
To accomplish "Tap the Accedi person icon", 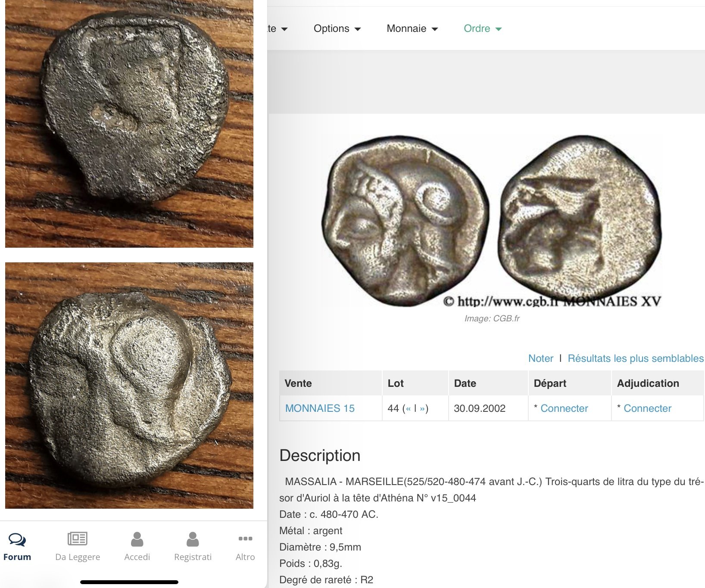I will point(137,539).
